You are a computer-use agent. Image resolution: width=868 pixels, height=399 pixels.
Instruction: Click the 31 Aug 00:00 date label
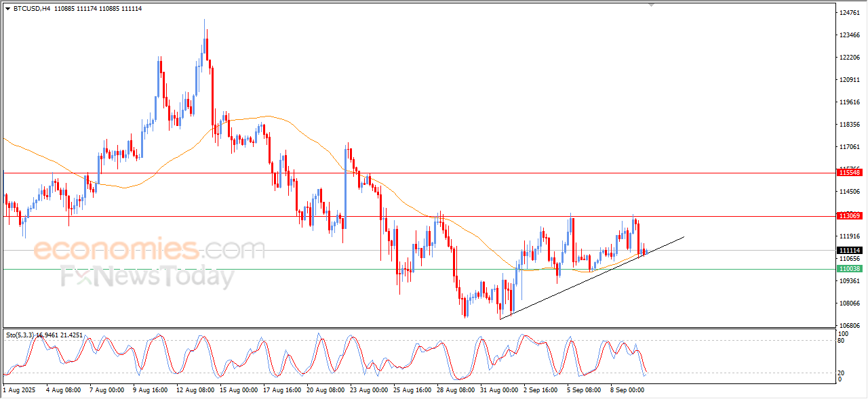click(499, 390)
